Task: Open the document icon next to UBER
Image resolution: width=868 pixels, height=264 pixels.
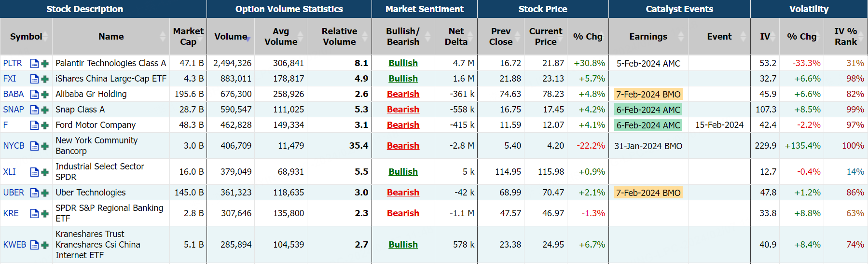Action: pos(34,193)
